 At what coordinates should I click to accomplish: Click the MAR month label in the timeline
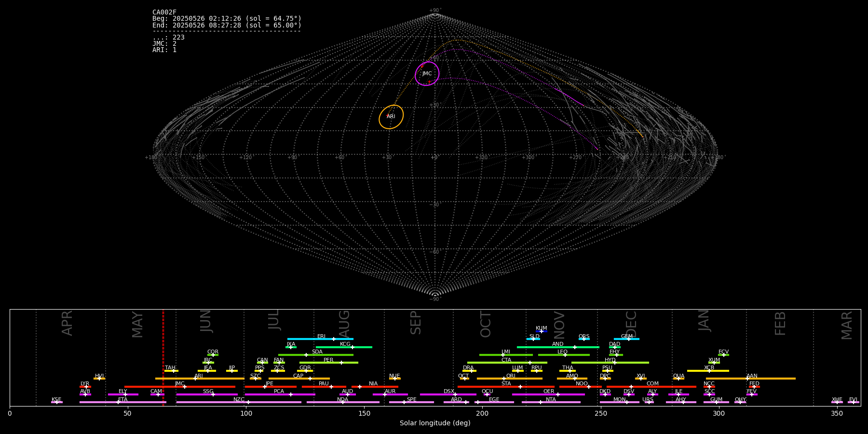coord(847,325)
